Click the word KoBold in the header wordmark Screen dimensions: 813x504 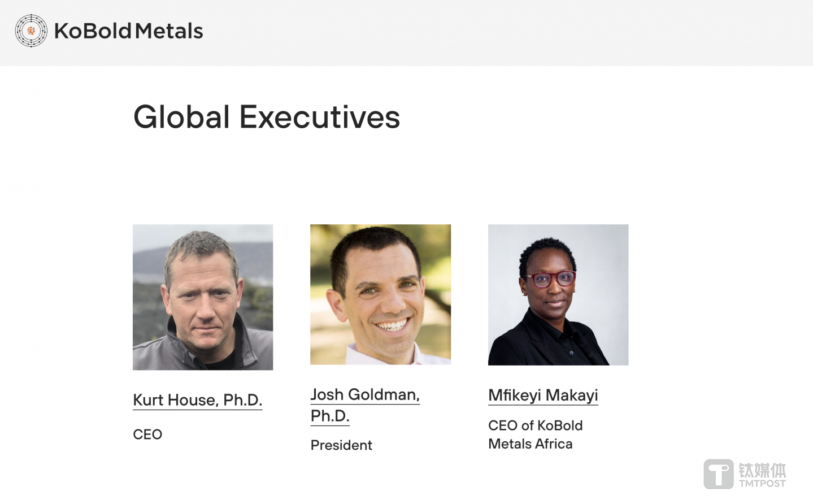coord(93,31)
